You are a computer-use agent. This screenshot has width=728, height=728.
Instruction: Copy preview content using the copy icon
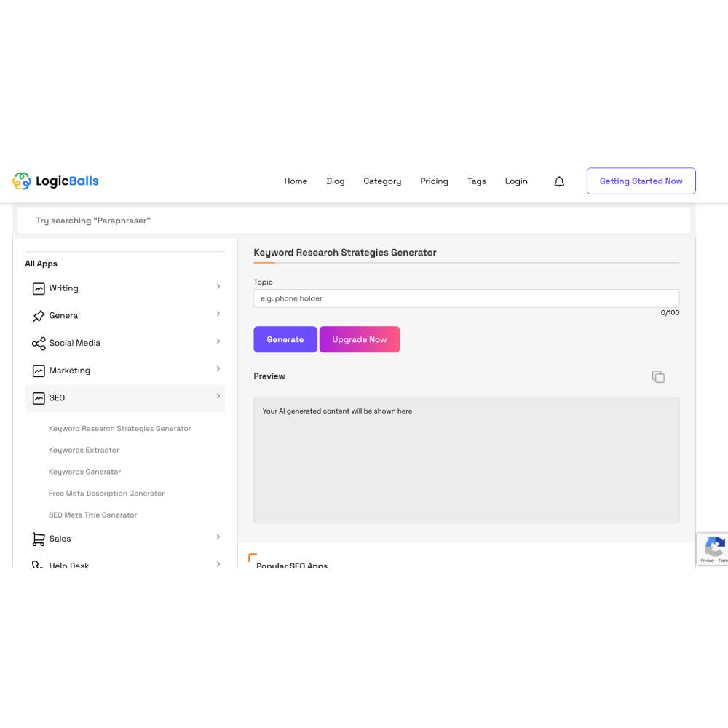658,376
